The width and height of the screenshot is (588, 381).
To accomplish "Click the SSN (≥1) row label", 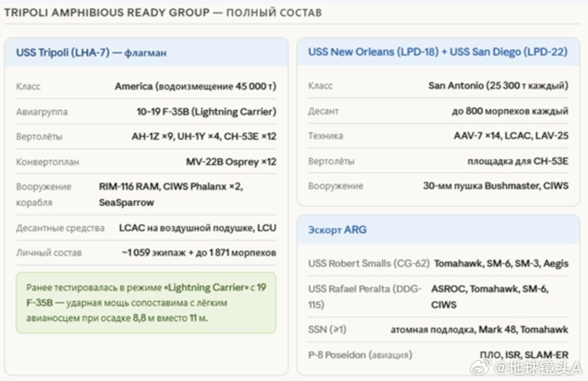I will point(327,329).
